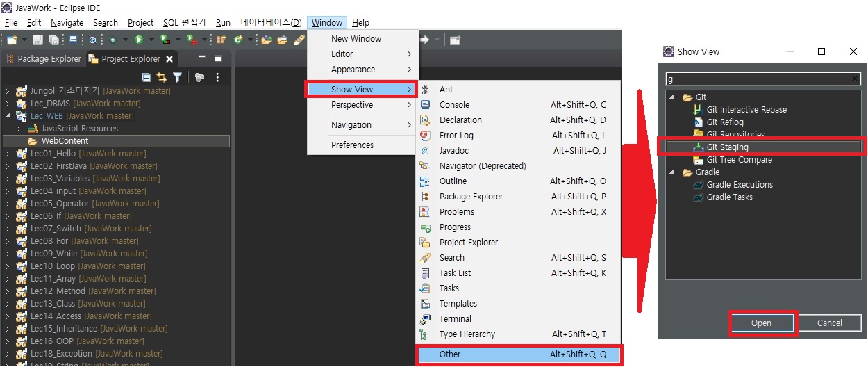
Task: Open the Perspective submenu in Window menu
Action: point(362,105)
